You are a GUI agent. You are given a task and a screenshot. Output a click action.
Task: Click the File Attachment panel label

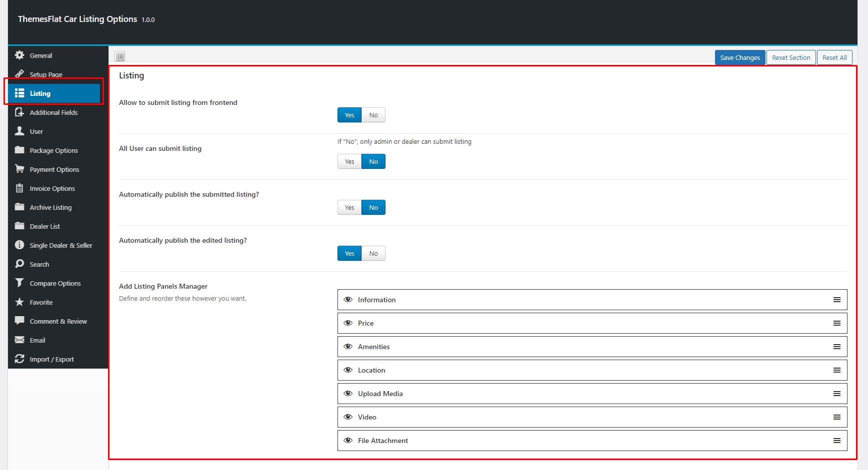coord(383,441)
